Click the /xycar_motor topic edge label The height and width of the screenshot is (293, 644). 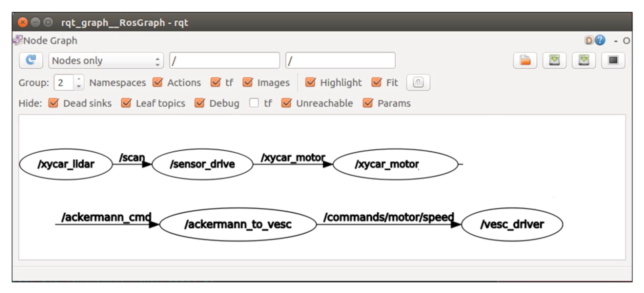293,157
